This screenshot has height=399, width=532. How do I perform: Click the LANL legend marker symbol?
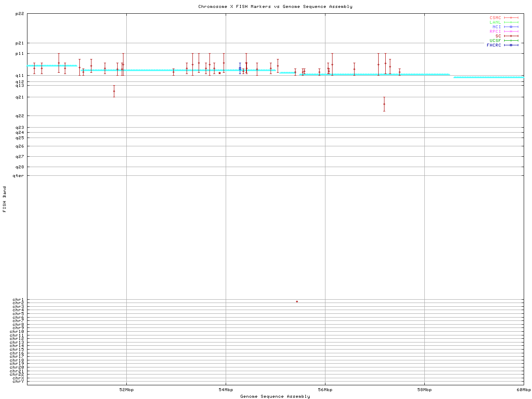tap(511, 22)
